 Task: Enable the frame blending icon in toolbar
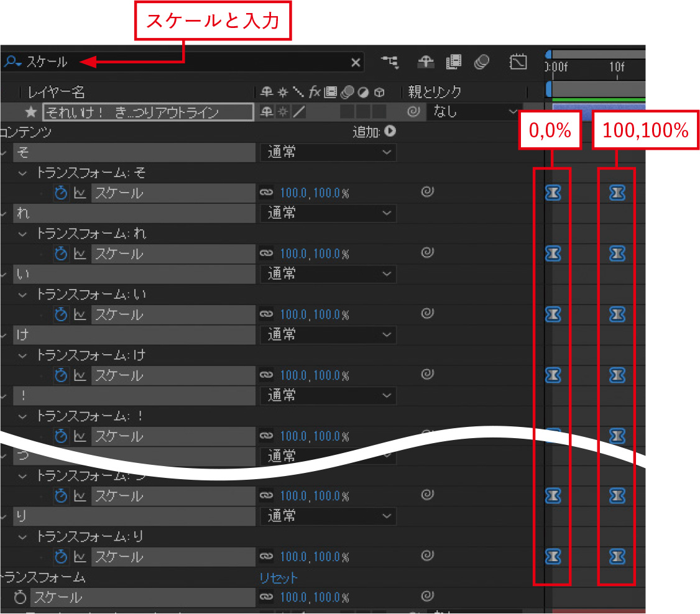(x=454, y=62)
